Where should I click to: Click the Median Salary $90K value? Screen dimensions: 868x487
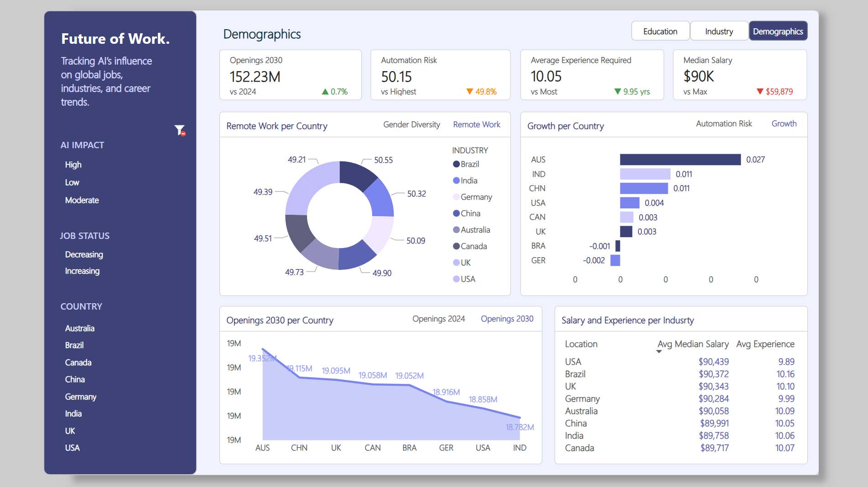698,76
